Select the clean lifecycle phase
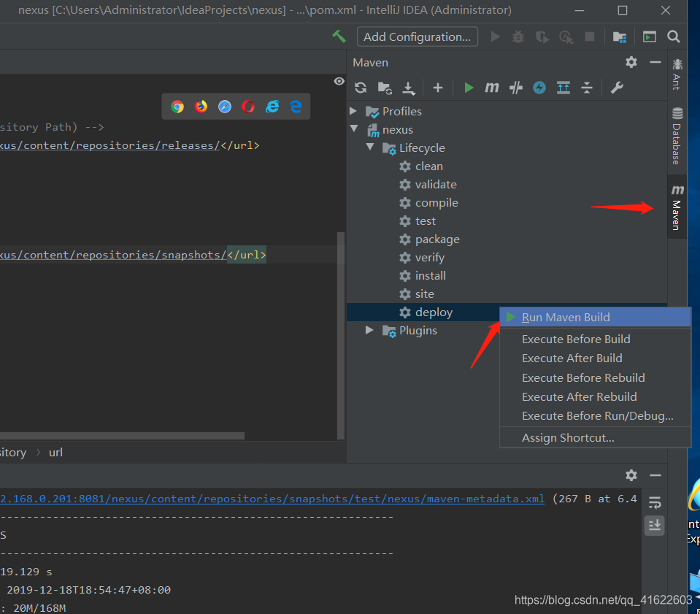This screenshot has width=700, height=614. point(428,166)
